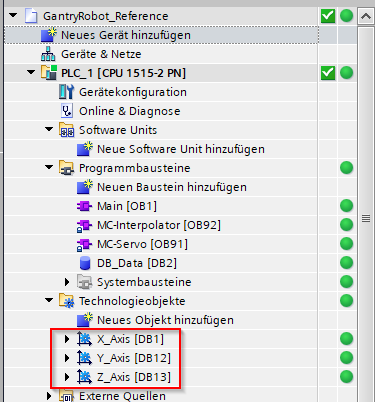The height and width of the screenshot is (402, 375).
Task: Open the Gerätekonfiguration entry
Action: click(133, 92)
